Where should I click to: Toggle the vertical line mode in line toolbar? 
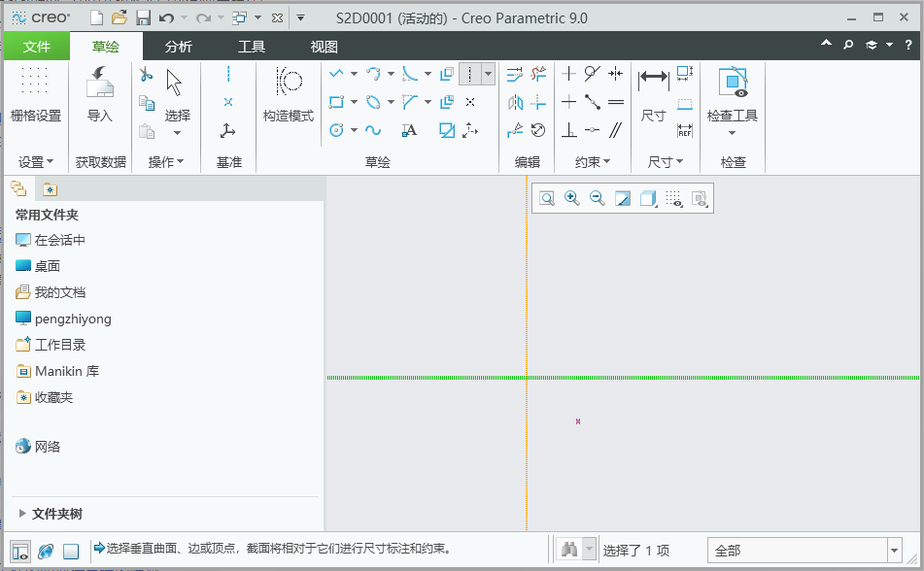[467, 74]
